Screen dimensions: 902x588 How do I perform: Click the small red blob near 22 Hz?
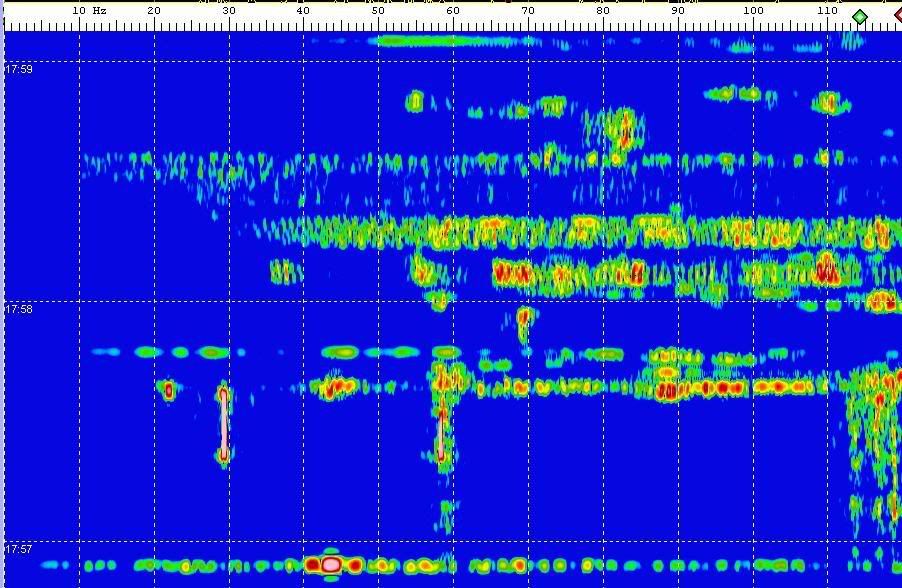168,389
